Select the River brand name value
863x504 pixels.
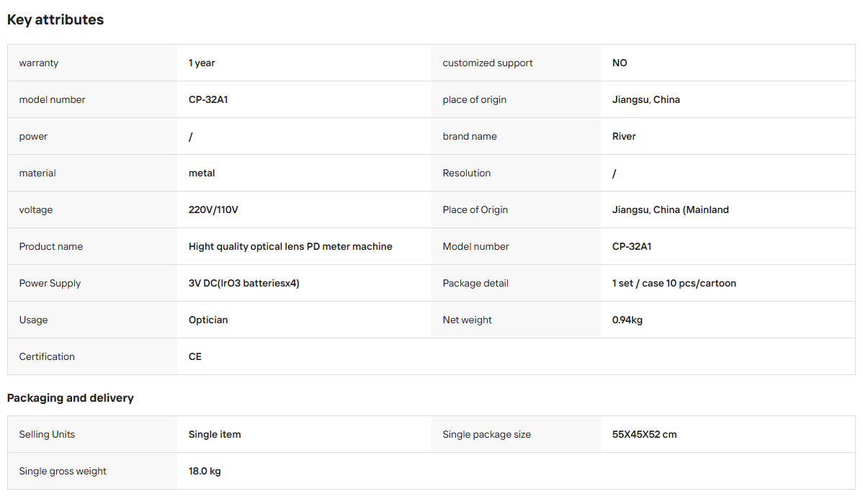click(x=624, y=137)
